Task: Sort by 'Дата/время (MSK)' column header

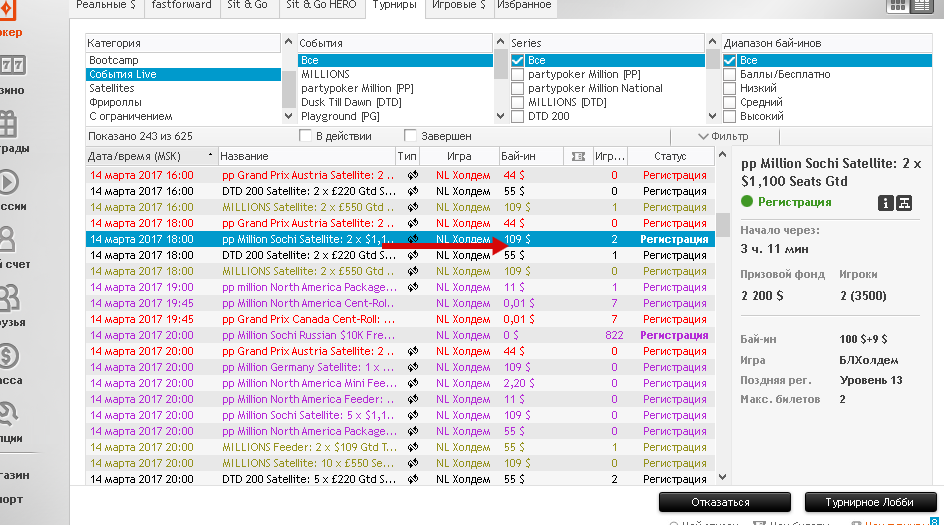Action: 152,157
